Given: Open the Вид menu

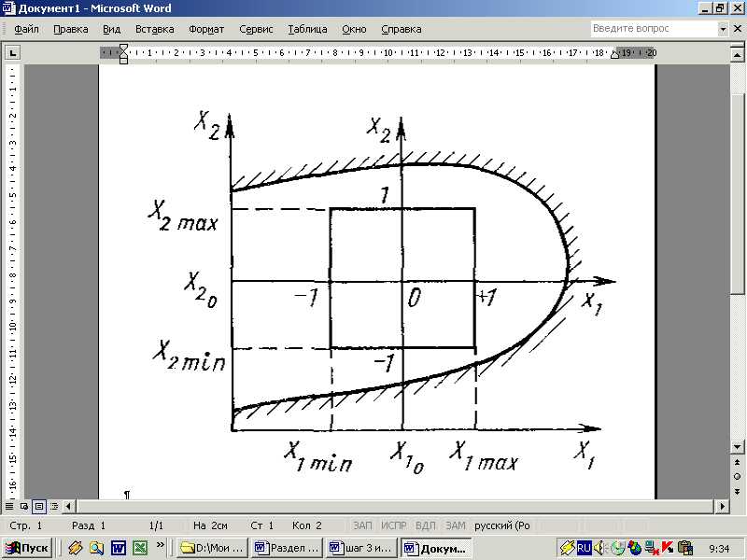Looking at the screenshot, I should [x=111, y=29].
